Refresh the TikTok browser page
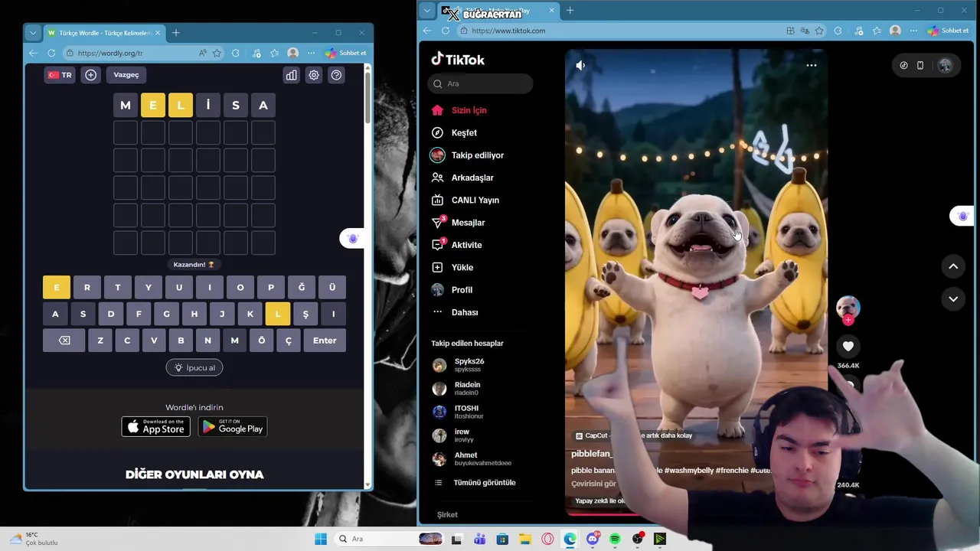The height and width of the screenshot is (551, 980). click(x=446, y=31)
